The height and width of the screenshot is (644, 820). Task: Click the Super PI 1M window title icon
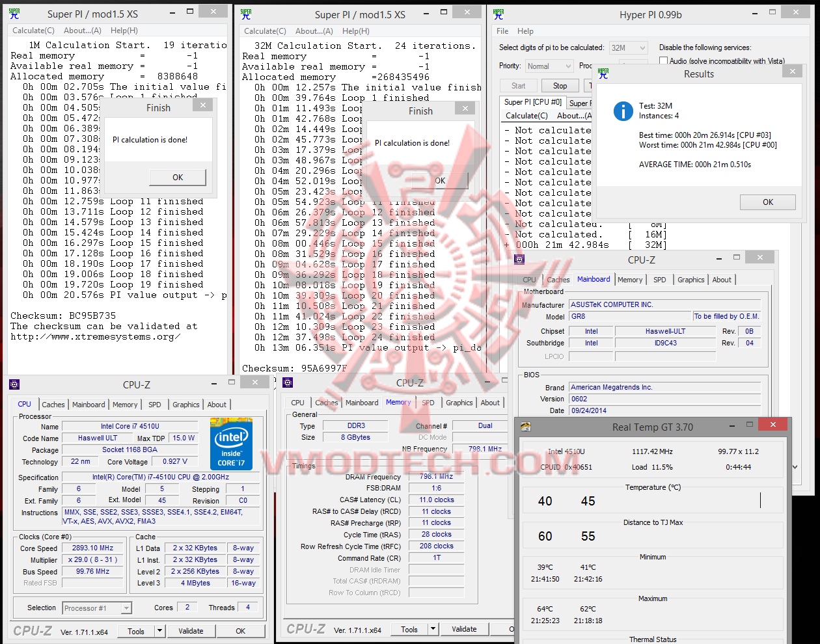coord(14,13)
